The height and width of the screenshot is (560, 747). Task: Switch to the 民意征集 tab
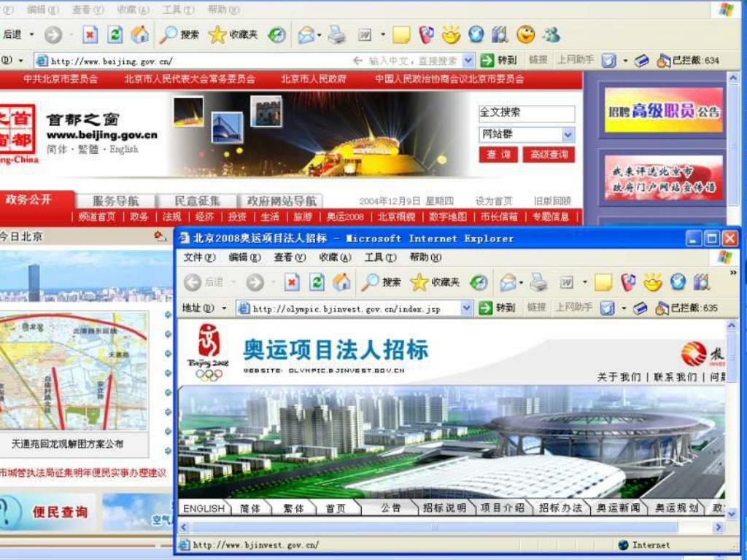coord(197,201)
